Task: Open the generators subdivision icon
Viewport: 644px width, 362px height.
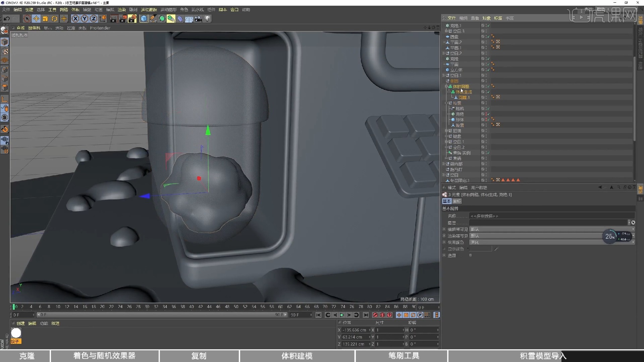Action: [162, 19]
